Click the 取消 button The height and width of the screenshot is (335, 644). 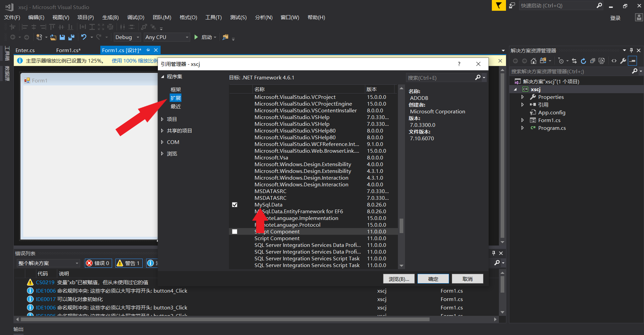click(468, 279)
